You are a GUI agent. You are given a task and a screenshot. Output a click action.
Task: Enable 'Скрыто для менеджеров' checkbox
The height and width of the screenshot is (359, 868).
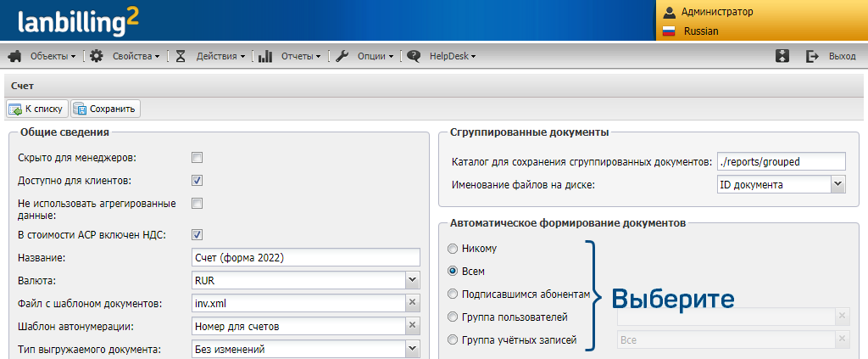point(197,157)
